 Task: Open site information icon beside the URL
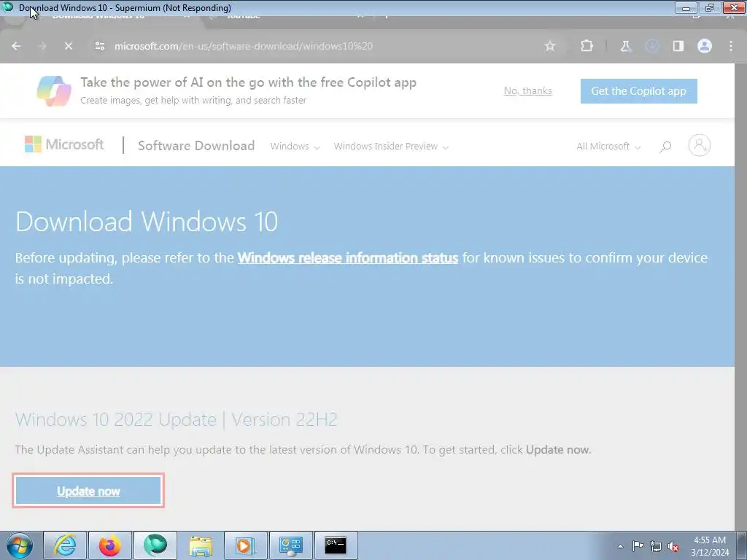pos(99,46)
